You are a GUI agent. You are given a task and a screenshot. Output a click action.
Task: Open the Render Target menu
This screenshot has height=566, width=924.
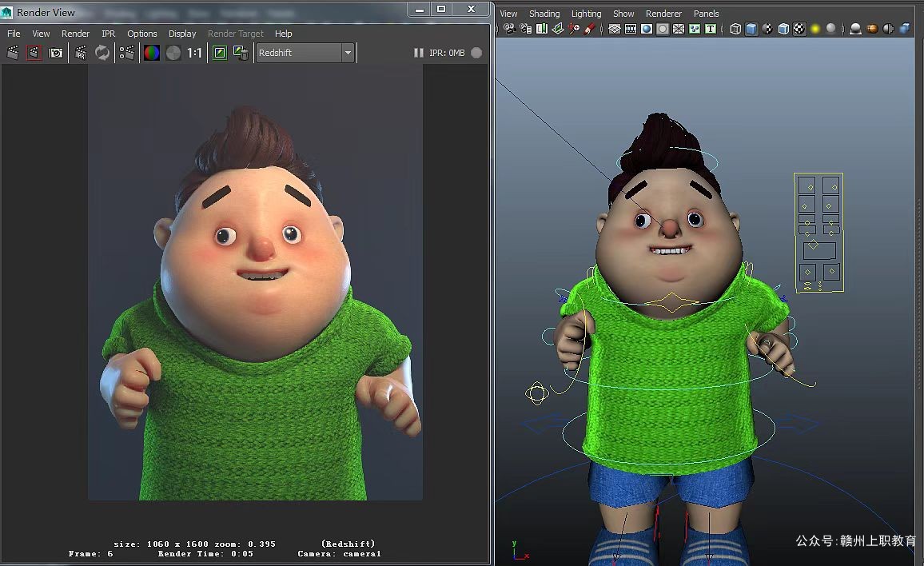(236, 34)
